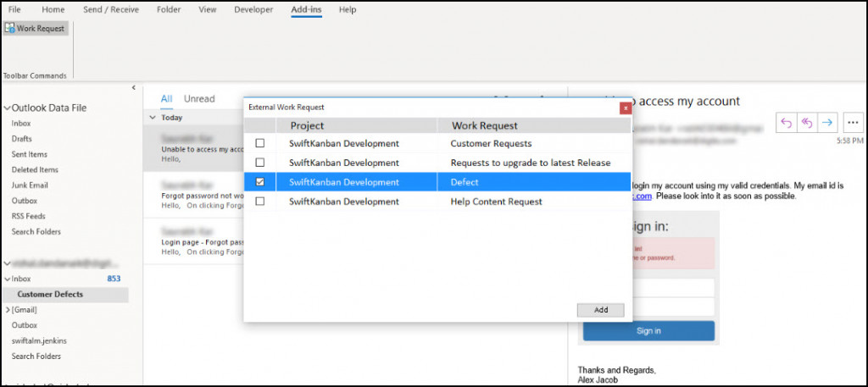Click the Work Request column header
Screen dimensions: 868x387
[x=534, y=125]
